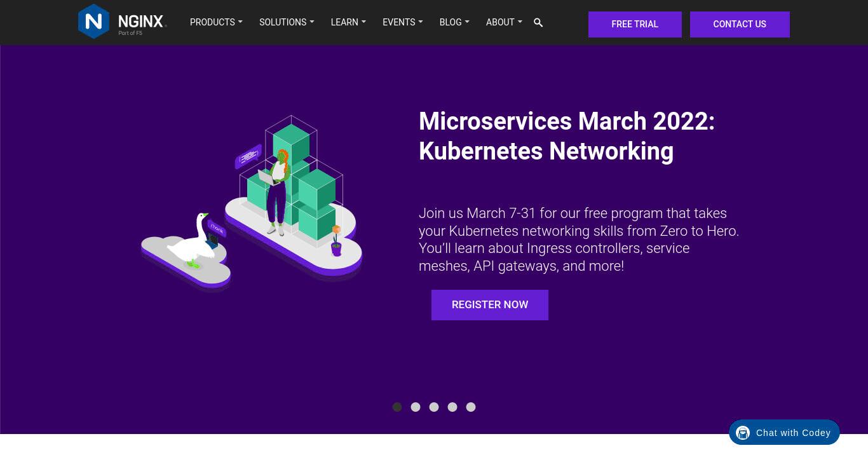The height and width of the screenshot is (469, 868).
Task: Open the search magnifier icon
Action: [x=538, y=23]
